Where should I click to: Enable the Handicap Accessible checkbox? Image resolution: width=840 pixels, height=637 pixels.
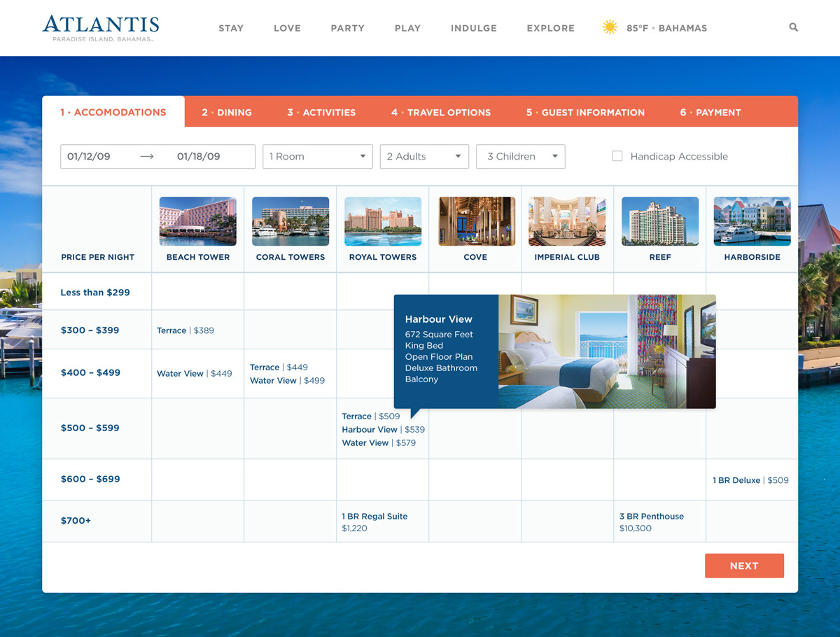pyautogui.click(x=617, y=156)
